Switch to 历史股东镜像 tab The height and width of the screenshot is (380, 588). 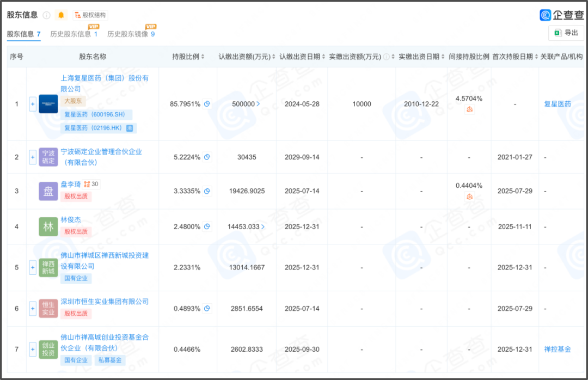[x=131, y=34]
